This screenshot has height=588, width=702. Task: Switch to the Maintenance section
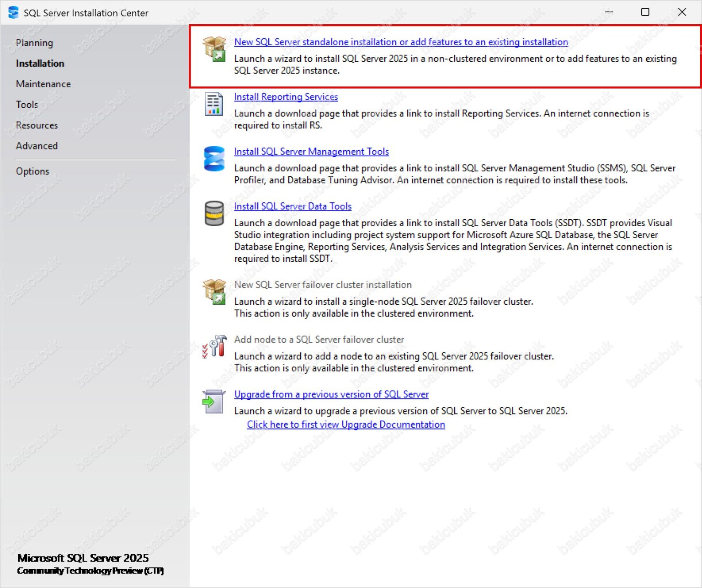pos(43,84)
